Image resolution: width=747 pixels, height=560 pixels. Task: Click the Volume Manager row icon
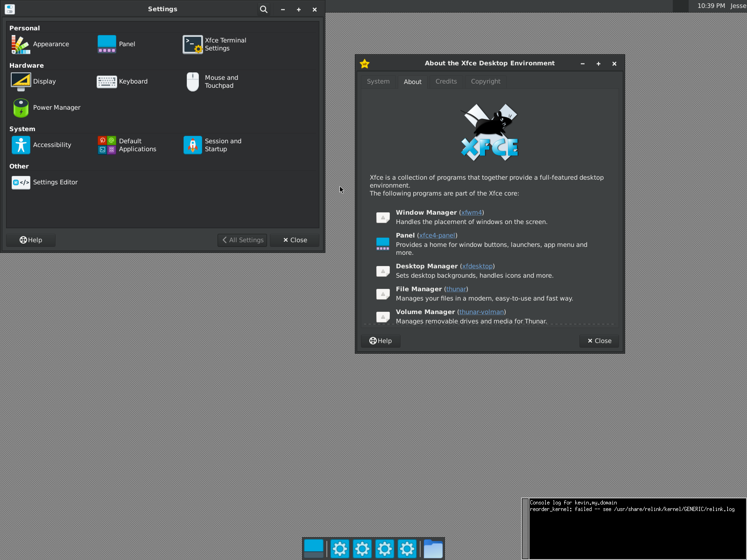tap(383, 317)
